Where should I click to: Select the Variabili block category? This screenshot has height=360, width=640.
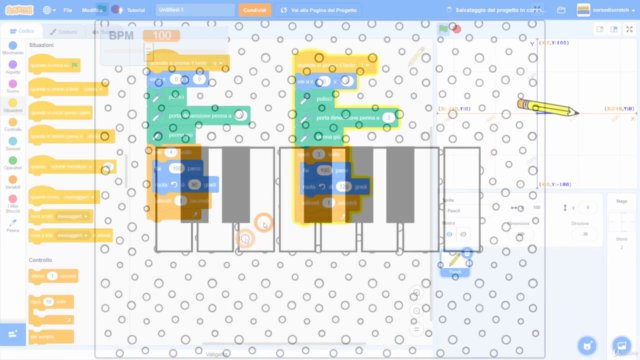(13, 182)
